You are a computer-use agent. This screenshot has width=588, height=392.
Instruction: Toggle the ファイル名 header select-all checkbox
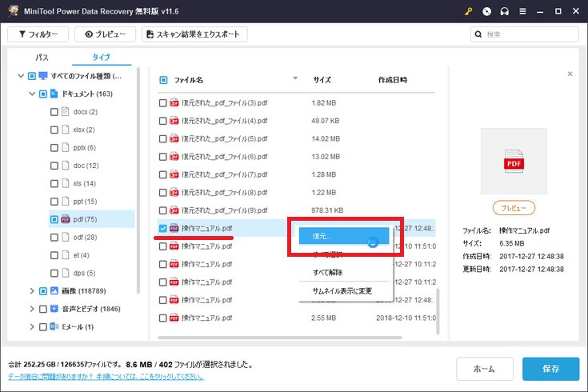point(163,80)
